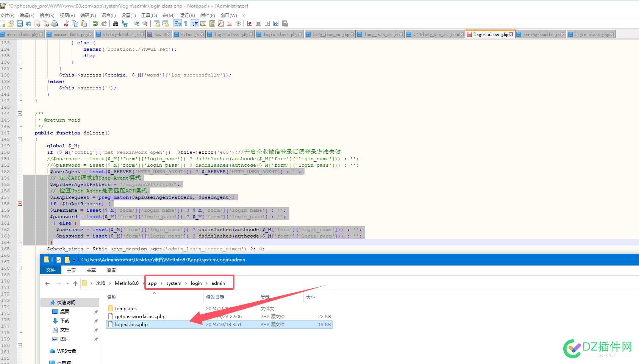Click the Zoom Out toolbar icon
639x364 pixels.
(x=145, y=23)
